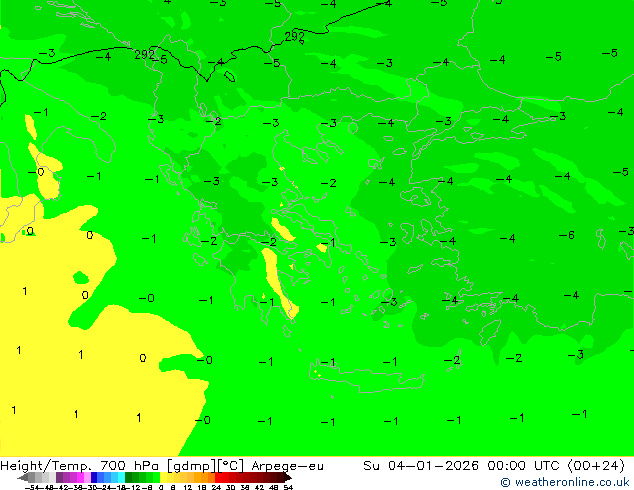Click the '-54' label at legend's start
The image size is (634, 490).
[x=34, y=487]
